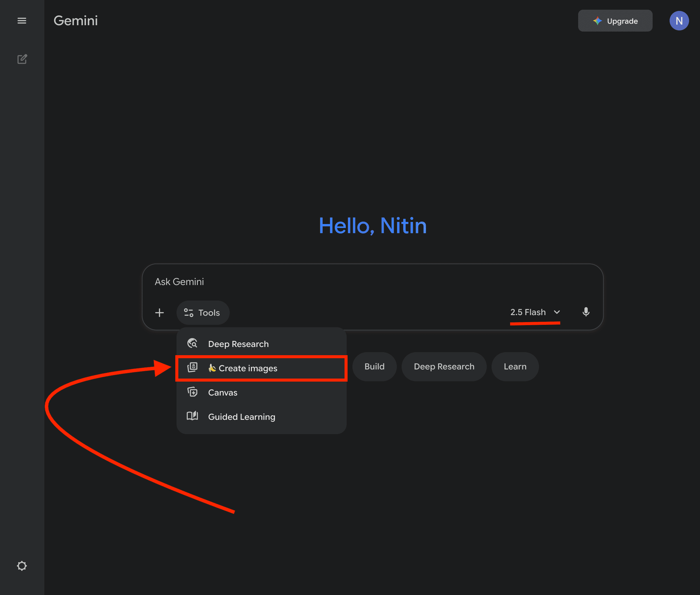700x595 pixels.
Task: Click the Nitin account avatar
Action: point(679,21)
